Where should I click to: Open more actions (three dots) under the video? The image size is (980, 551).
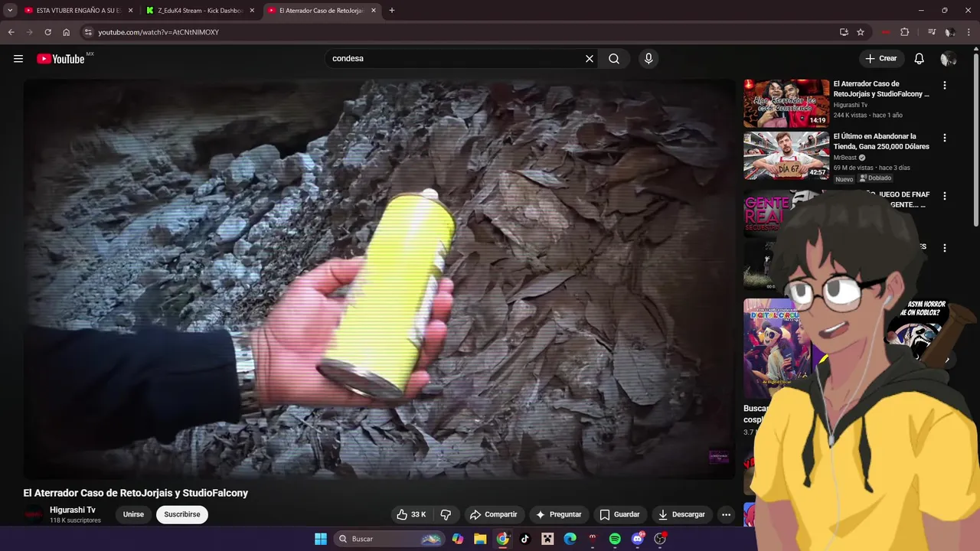click(726, 514)
